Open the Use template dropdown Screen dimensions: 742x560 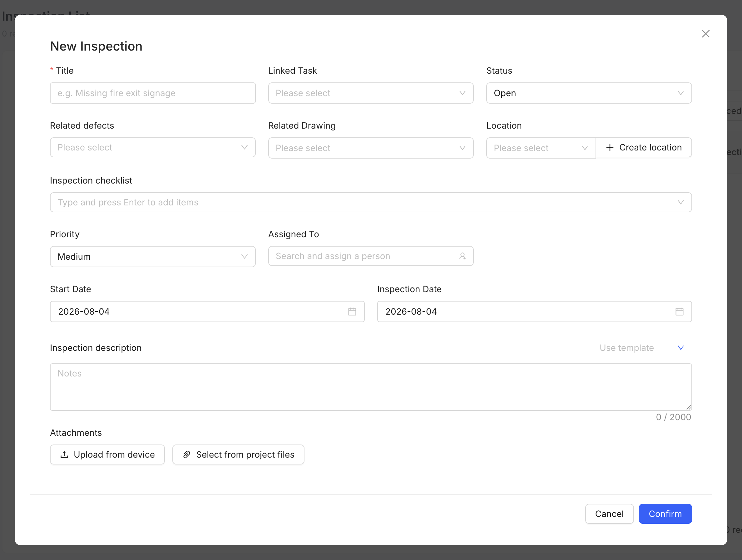tap(642, 348)
